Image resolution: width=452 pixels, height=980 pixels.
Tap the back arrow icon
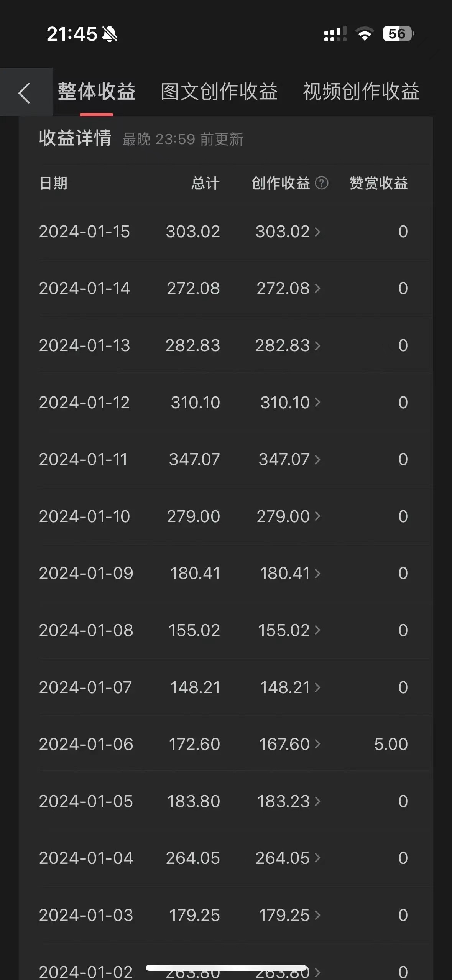click(25, 93)
